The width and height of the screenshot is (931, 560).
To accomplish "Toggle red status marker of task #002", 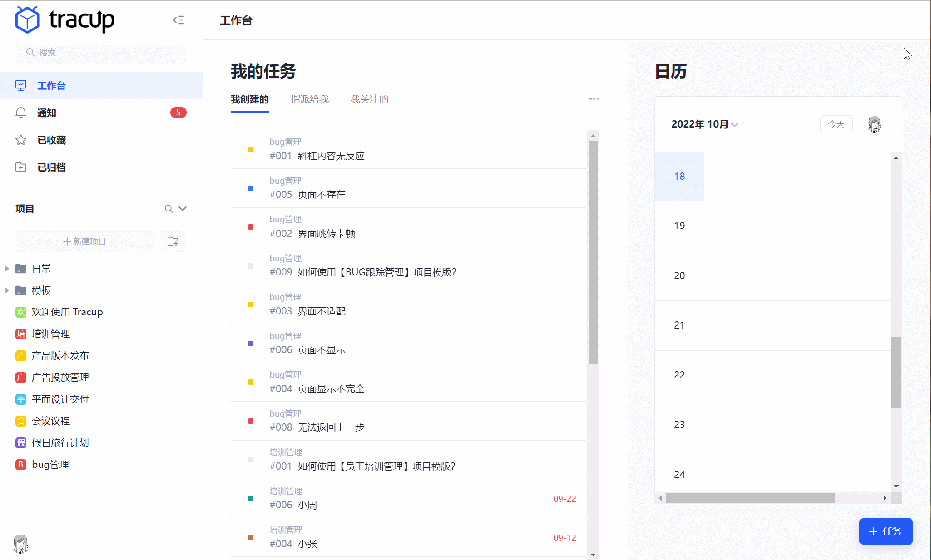I will (x=251, y=227).
